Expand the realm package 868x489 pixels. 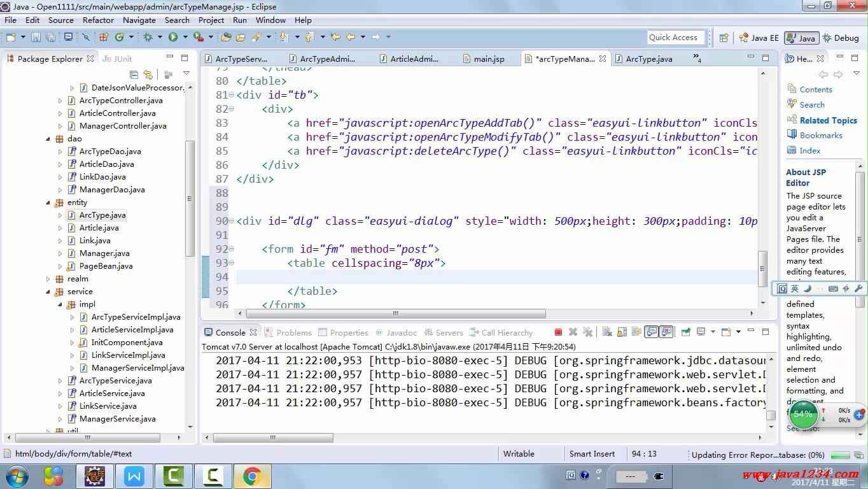pyautogui.click(x=48, y=279)
